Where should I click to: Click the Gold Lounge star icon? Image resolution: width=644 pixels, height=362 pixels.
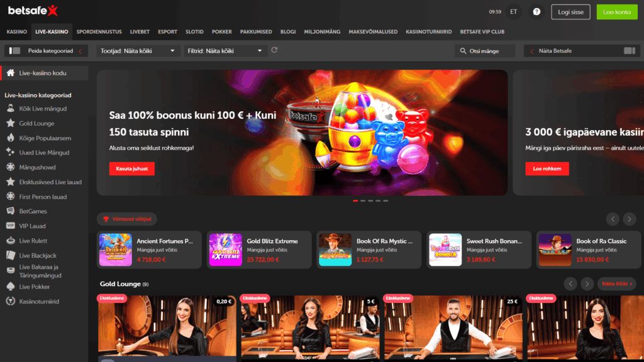10,124
